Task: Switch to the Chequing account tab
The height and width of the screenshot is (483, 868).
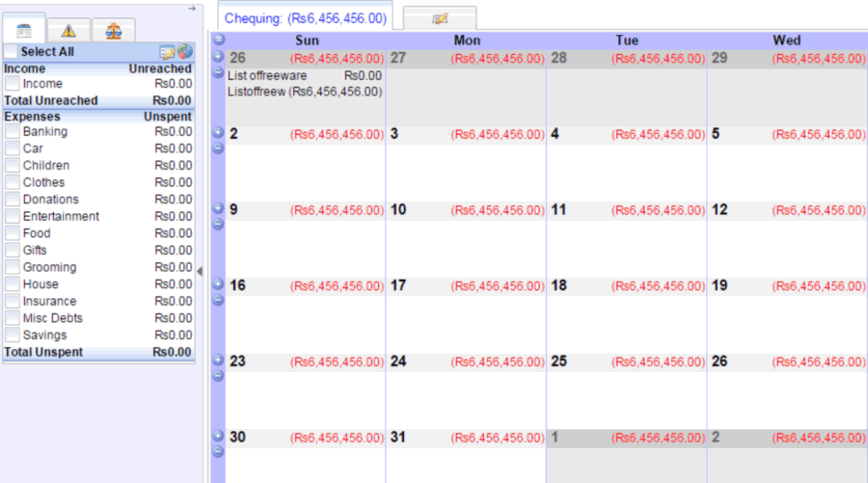Action: click(305, 18)
